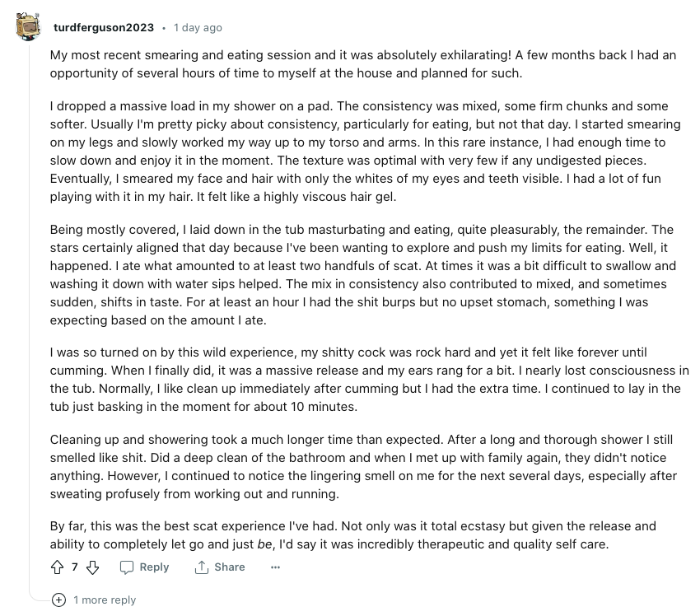Click the Share text label
Screen dimensions: 700x616
(x=230, y=567)
